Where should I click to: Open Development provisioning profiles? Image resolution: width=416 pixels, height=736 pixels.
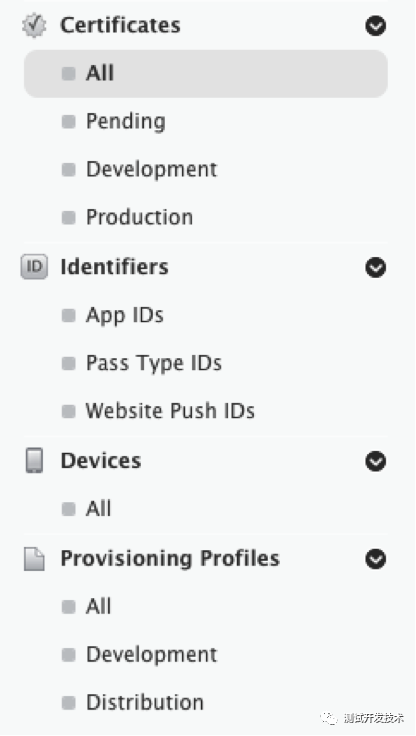(x=151, y=655)
